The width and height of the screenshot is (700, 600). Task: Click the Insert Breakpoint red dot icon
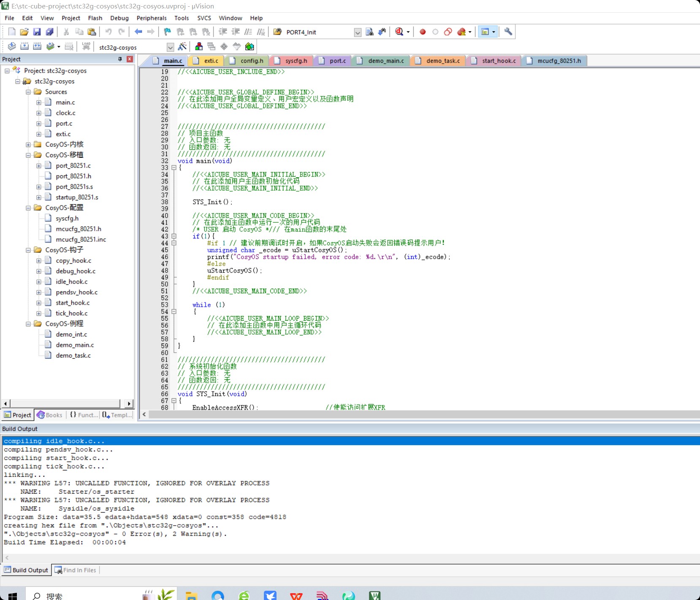point(422,32)
